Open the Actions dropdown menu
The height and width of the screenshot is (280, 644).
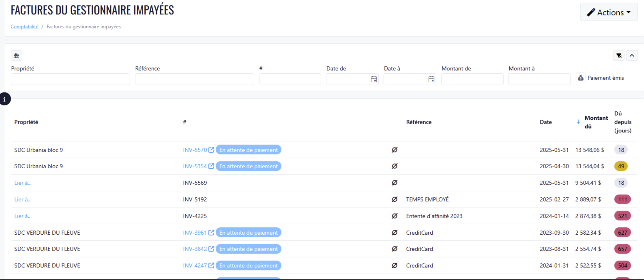(x=609, y=12)
